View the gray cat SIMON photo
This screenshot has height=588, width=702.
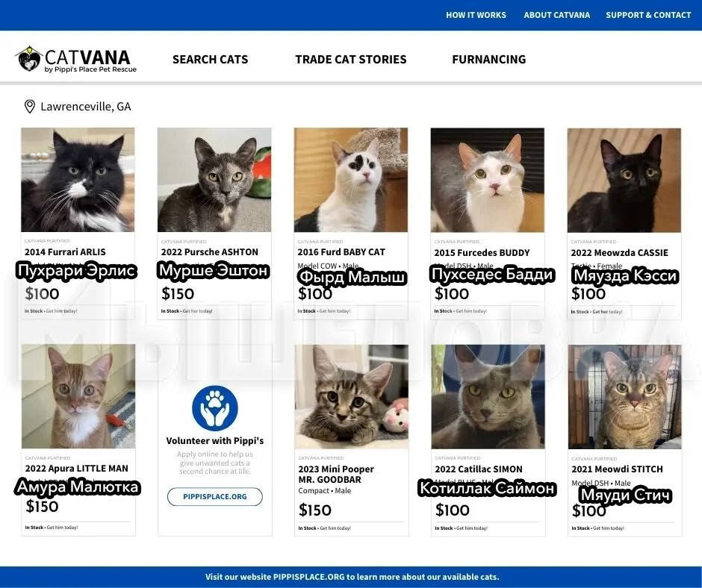pos(488,396)
